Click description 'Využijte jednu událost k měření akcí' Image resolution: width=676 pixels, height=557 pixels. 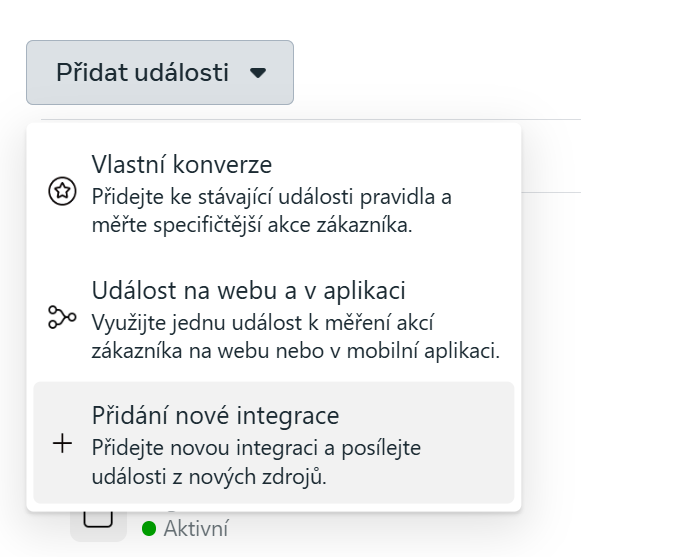point(263,323)
